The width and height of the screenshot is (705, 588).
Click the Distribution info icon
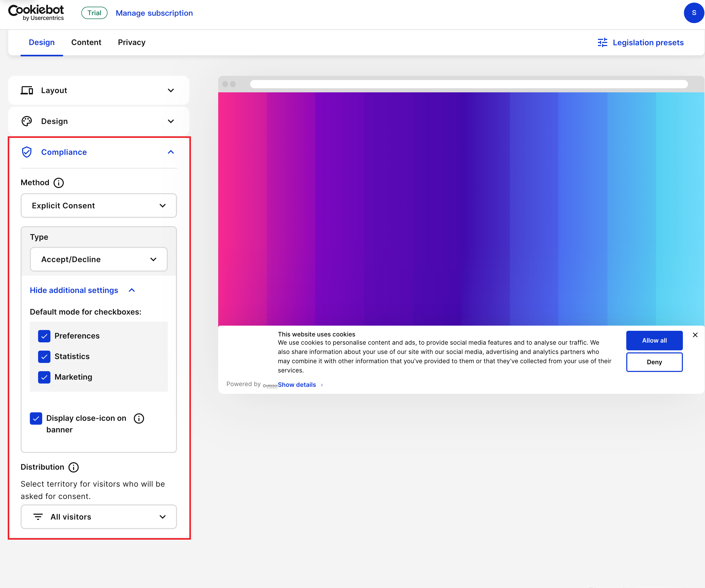coord(74,467)
